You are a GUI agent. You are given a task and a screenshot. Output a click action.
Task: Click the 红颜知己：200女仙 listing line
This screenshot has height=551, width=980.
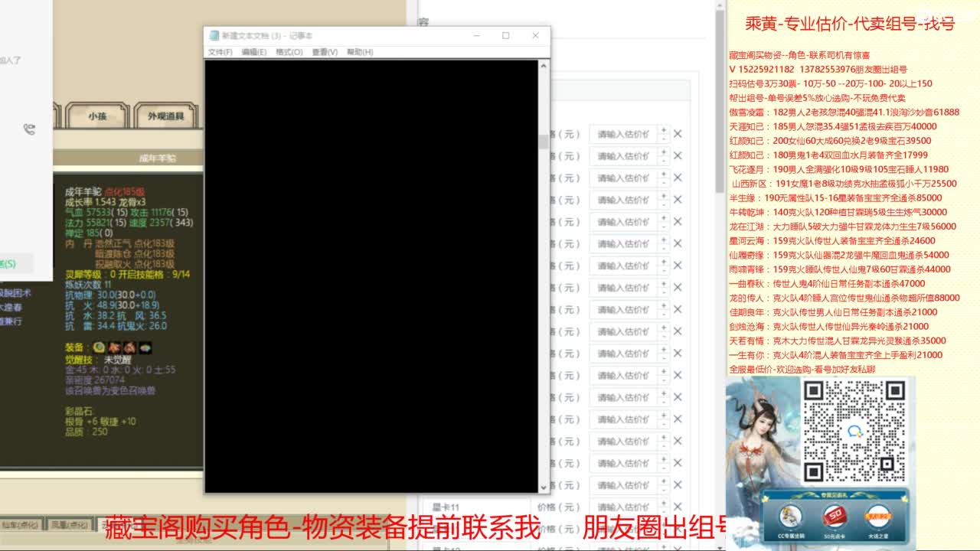tap(830, 141)
